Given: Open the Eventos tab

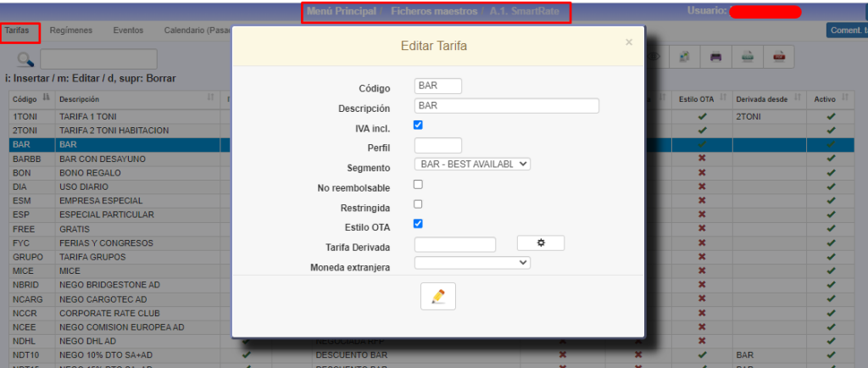Looking at the screenshot, I should point(128,31).
